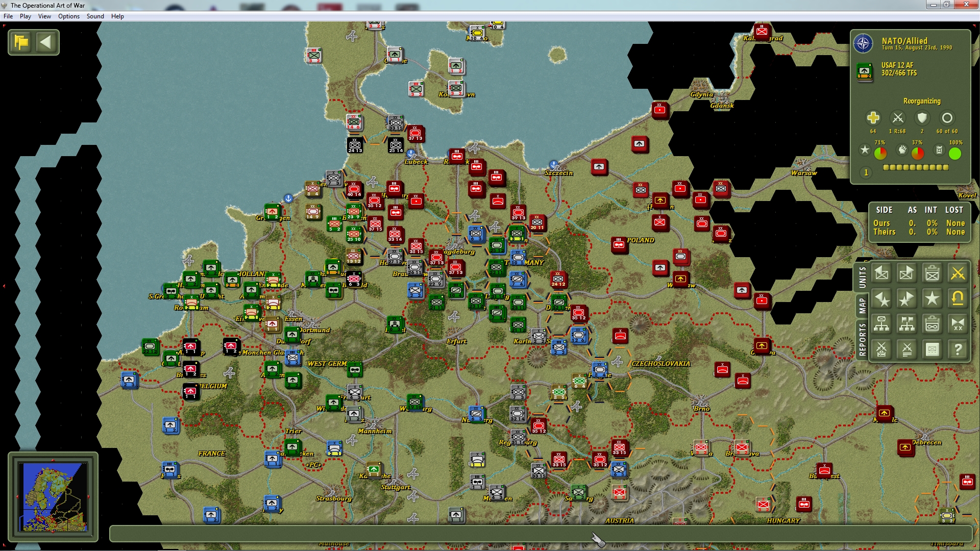The height and width of the screenshot is (551, 980).
Task: Click the 'NATO/Allied' side title
Action: (904, 41)
